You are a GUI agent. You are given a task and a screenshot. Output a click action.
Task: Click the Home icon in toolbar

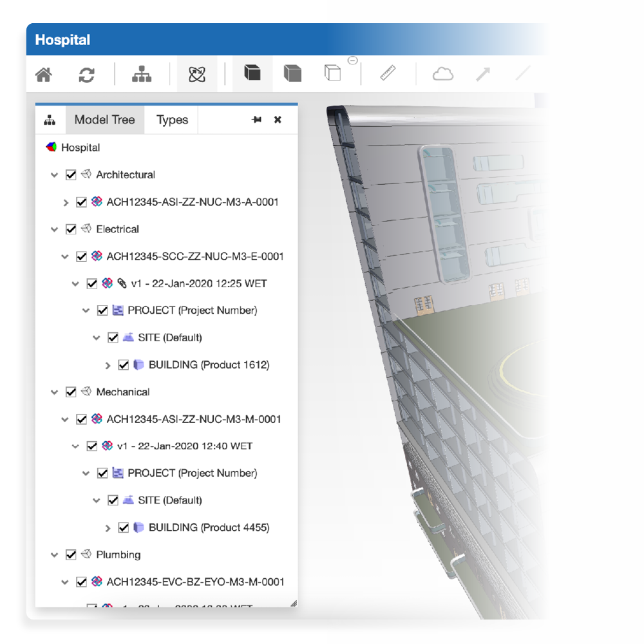tap(44, 75)
